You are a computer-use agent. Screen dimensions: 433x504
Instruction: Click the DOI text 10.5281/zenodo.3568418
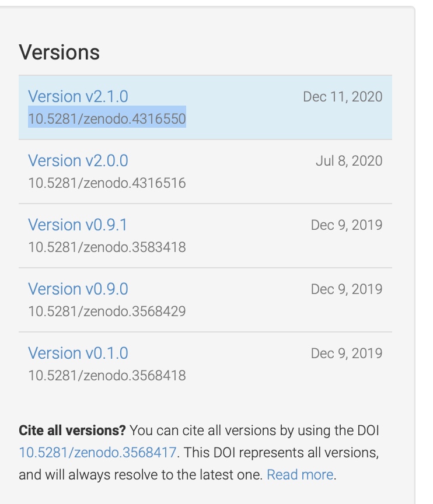click(x=107, y=376)
